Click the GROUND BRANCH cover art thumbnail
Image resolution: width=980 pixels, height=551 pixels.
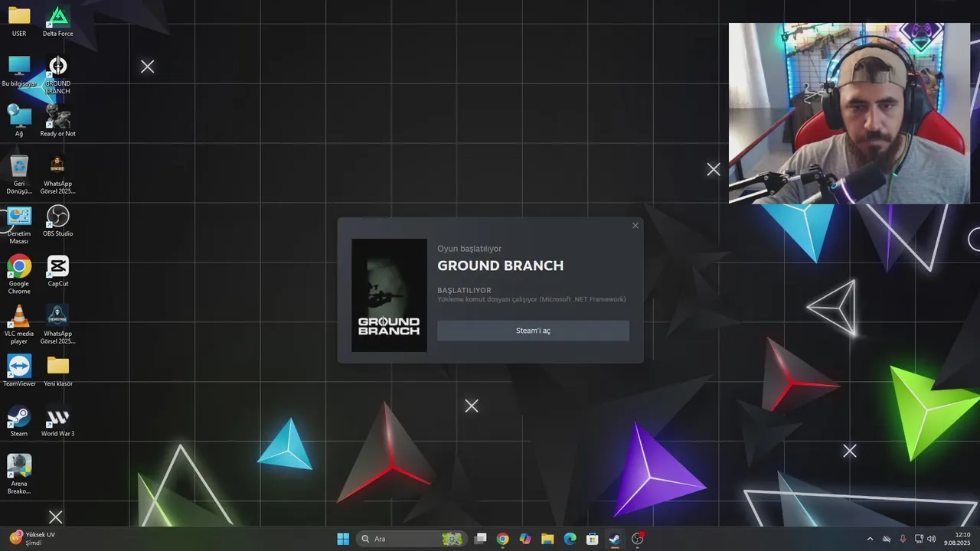click(x=389, y=295)
